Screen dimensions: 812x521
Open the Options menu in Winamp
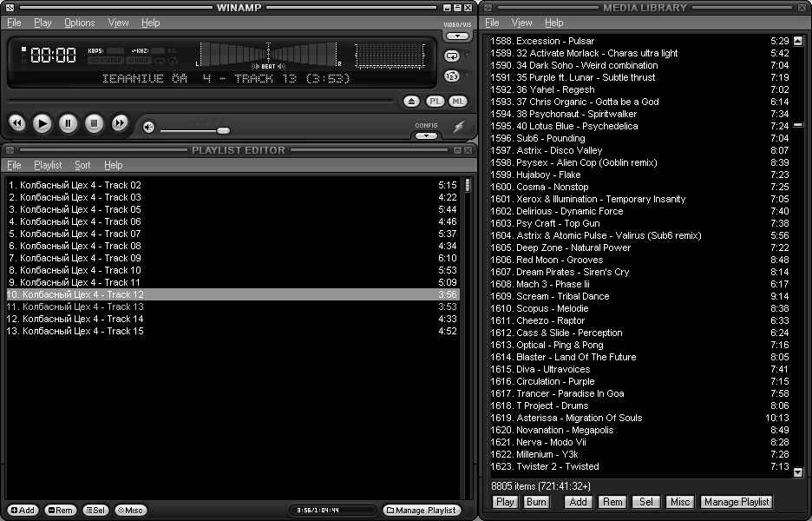79,23
